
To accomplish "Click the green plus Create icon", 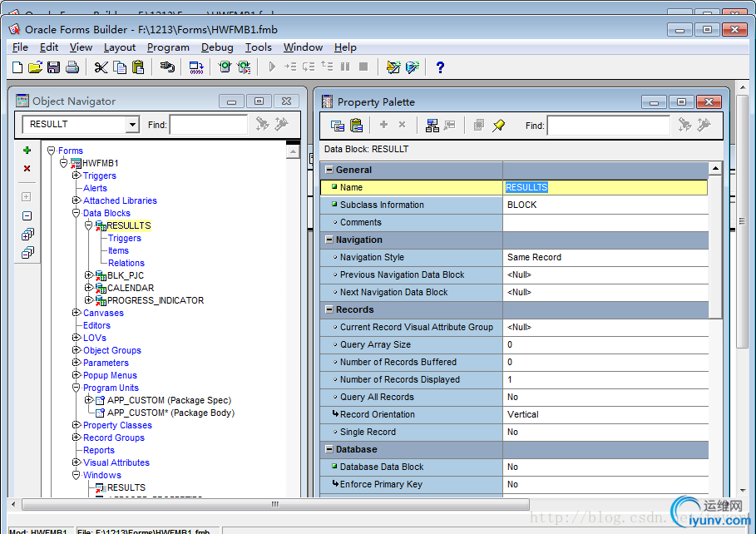I will tap(27, 151).
